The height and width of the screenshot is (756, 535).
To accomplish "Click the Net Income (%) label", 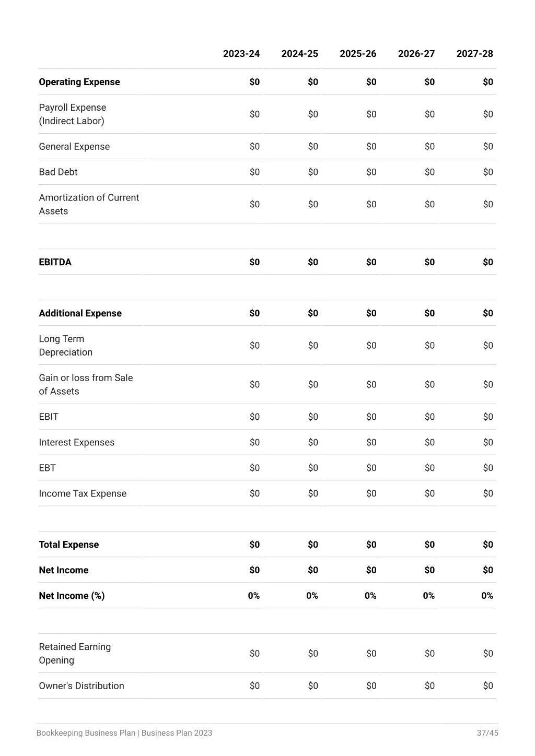I will (x=72, y=596).
